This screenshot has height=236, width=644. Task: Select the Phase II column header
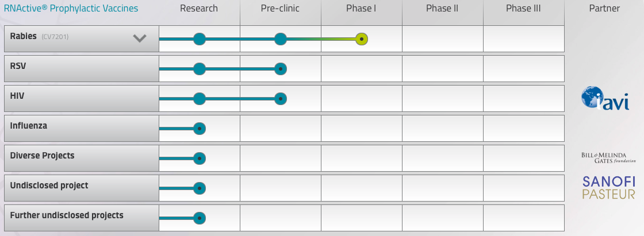click(x=442, y=8)
